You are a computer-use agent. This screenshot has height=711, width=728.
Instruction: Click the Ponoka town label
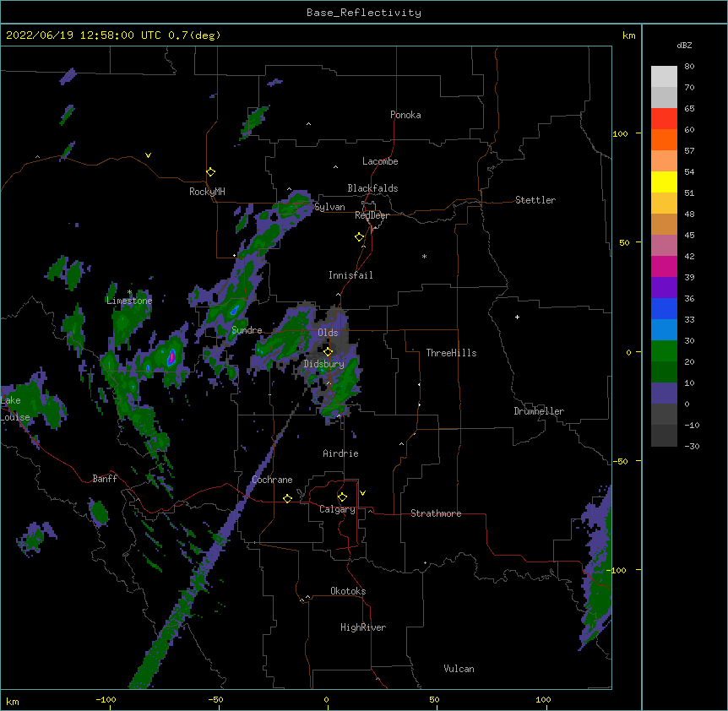(x=405, y=115)
